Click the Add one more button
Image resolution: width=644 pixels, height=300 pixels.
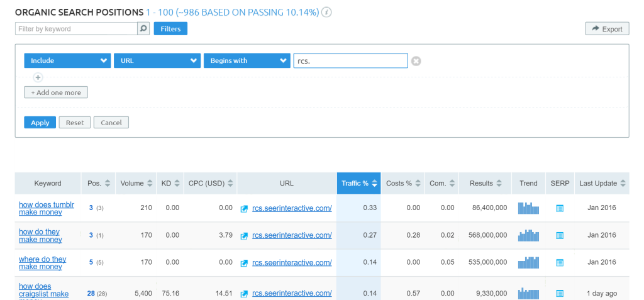pyautogui.click(x=56, y=92)
